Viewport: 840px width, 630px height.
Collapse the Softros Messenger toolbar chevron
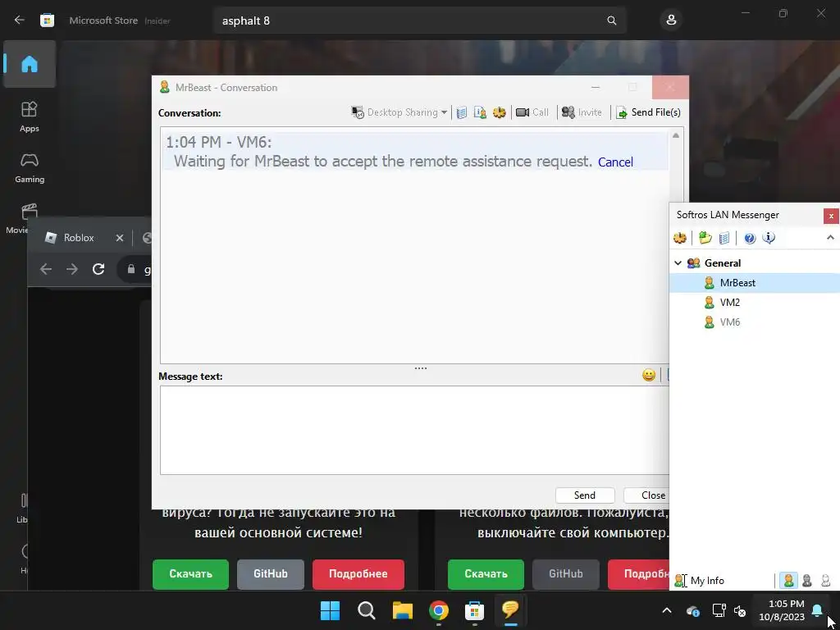click(830, 237)
